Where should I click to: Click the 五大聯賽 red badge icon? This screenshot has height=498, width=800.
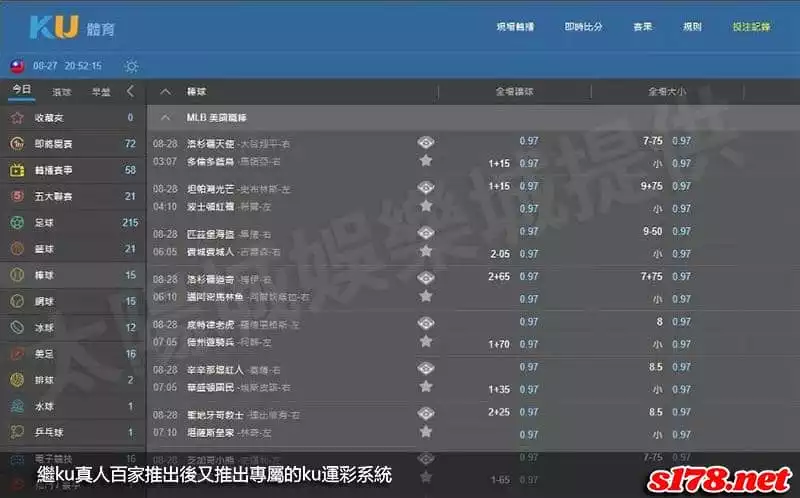[17, 196]
